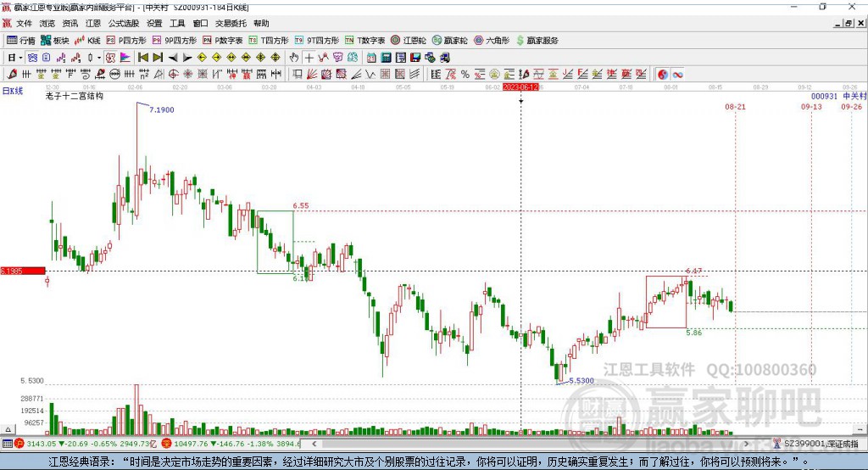Open the 板块 sector view
Screen dimensions: 868x470
tap(54, 41)
